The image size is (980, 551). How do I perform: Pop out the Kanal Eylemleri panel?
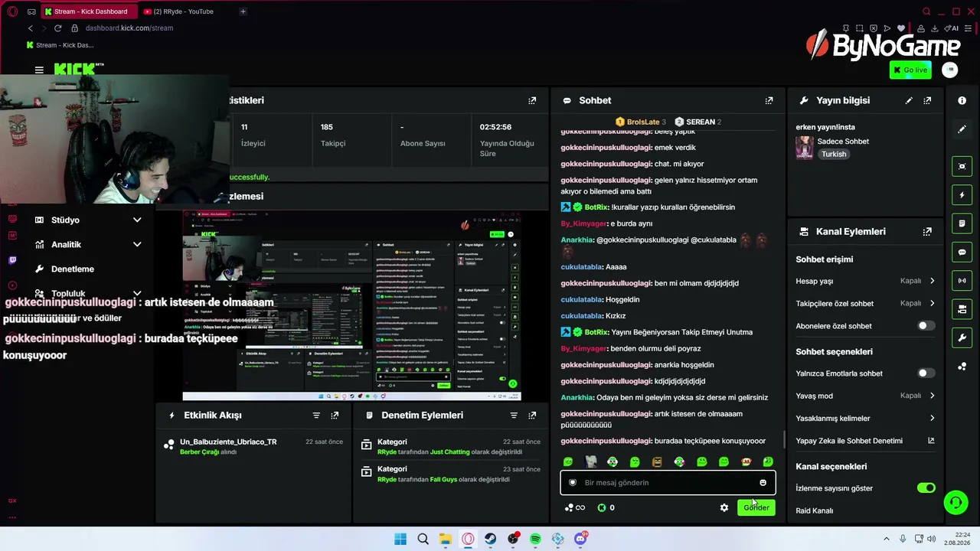click(927, 231)
